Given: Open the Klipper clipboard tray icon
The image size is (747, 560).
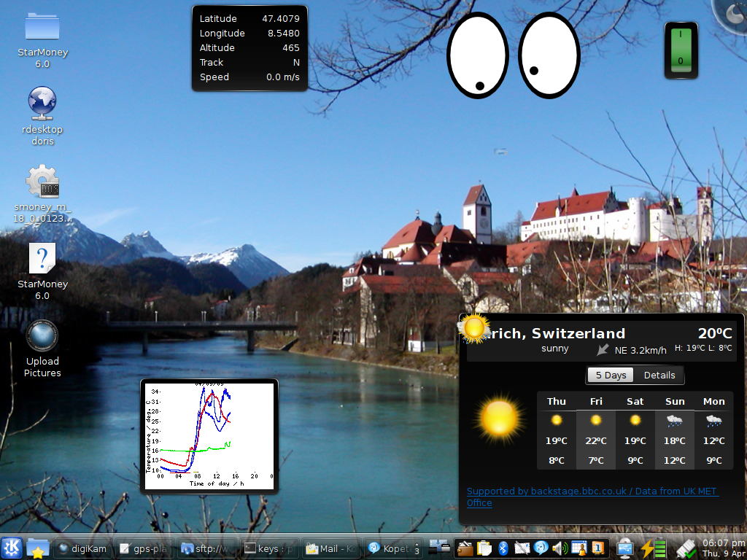Looking at the screenshot, I should pyautogui.click(x=484, y=548).
